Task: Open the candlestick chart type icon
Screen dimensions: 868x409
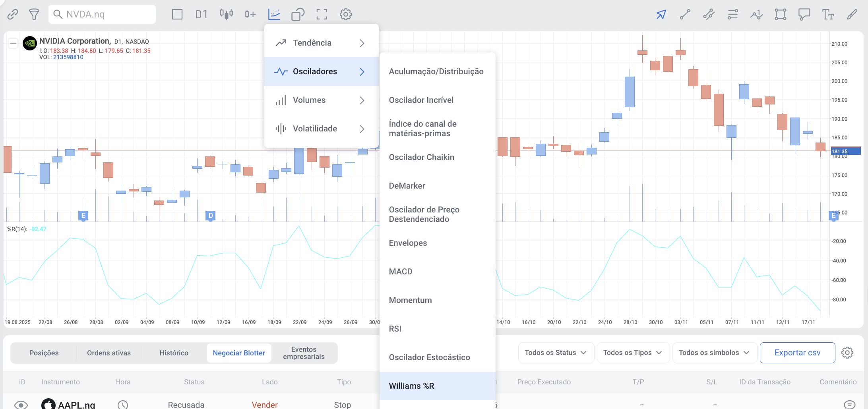Action: pos(227,14)
